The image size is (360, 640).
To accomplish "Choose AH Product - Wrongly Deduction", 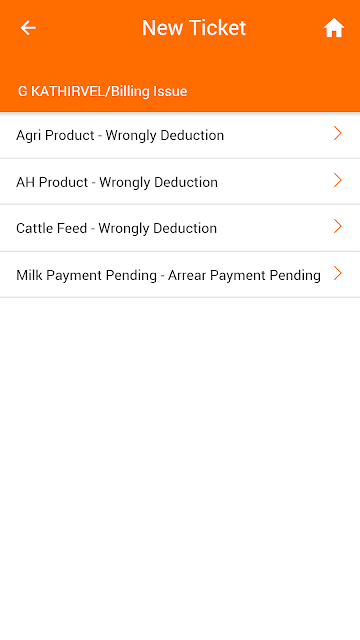I will tap(180, 182).
